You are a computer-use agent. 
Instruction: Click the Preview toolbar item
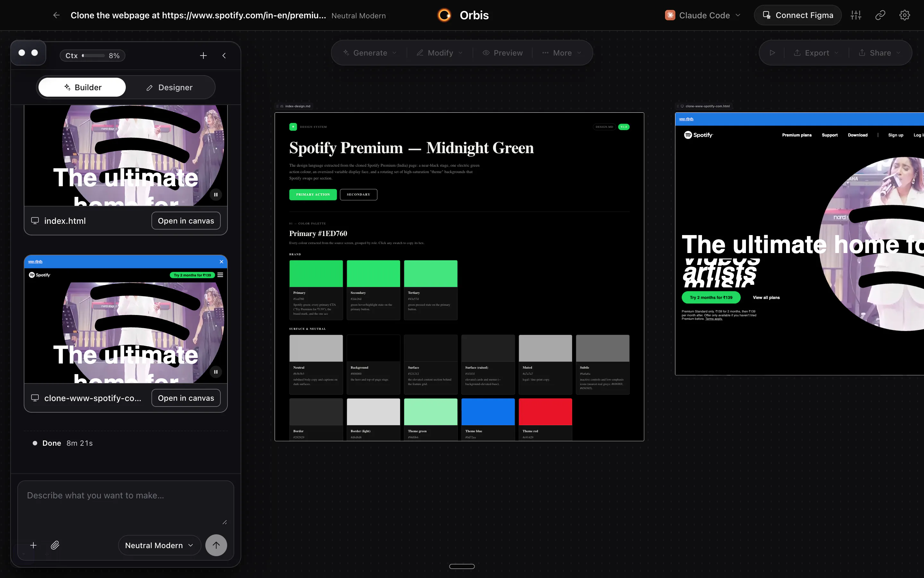(502, 53)
